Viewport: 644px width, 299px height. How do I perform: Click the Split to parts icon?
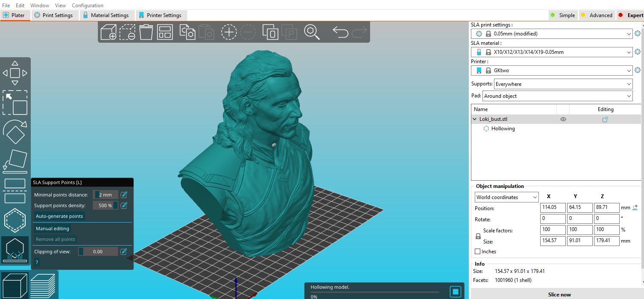(x=289, y=32)
